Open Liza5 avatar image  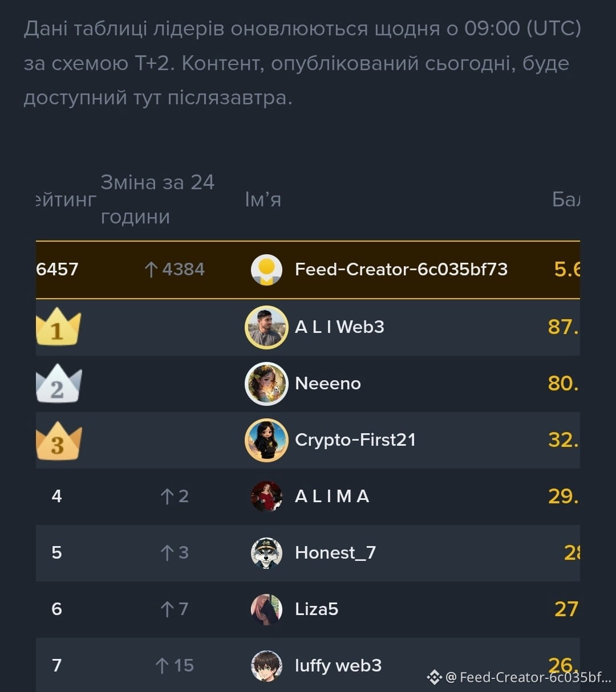[266, 609]
